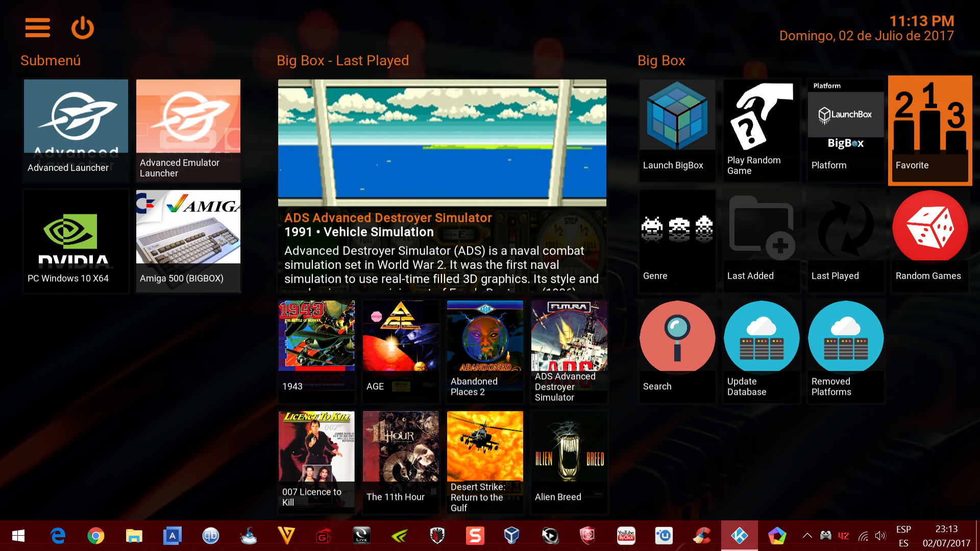Image resolution: width=980 pixels, height=551 pixels.
Task: Click the volume speaker tray icon
Action: (880, 536)
